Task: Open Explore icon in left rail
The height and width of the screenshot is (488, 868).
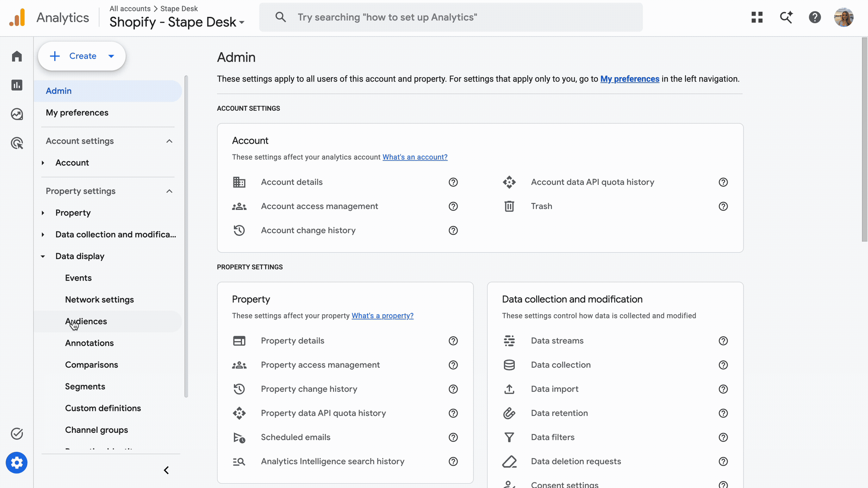Action: point(17,114)
